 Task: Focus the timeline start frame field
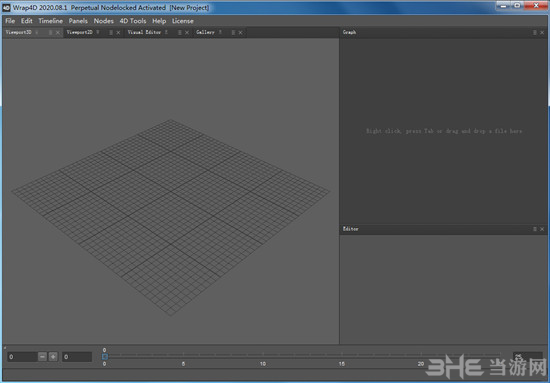click(77, 357)
